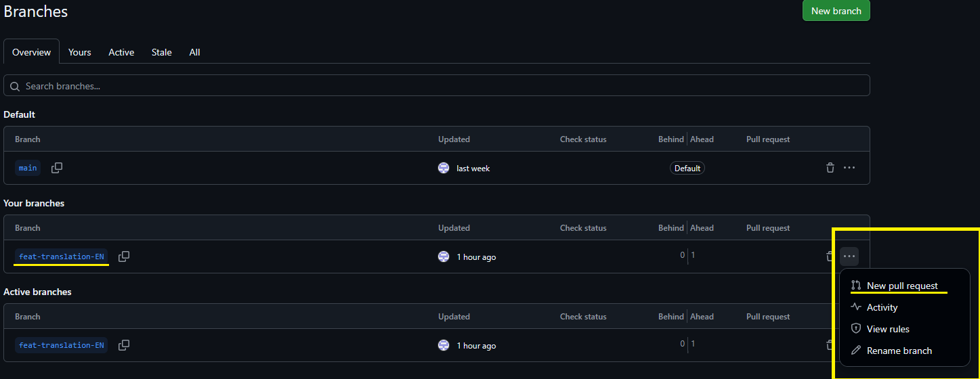Pick Rename branch in the context menu
The height and width of the screenshot is (379, 980).
tap(899, 351)
